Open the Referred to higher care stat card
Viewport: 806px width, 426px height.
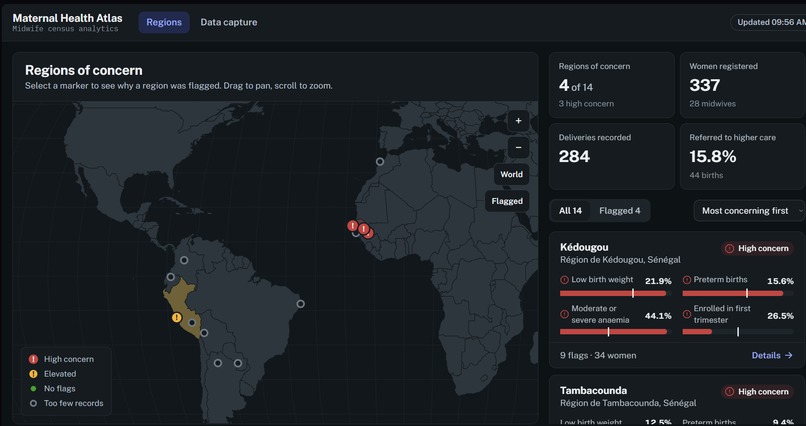click(743, 156)
